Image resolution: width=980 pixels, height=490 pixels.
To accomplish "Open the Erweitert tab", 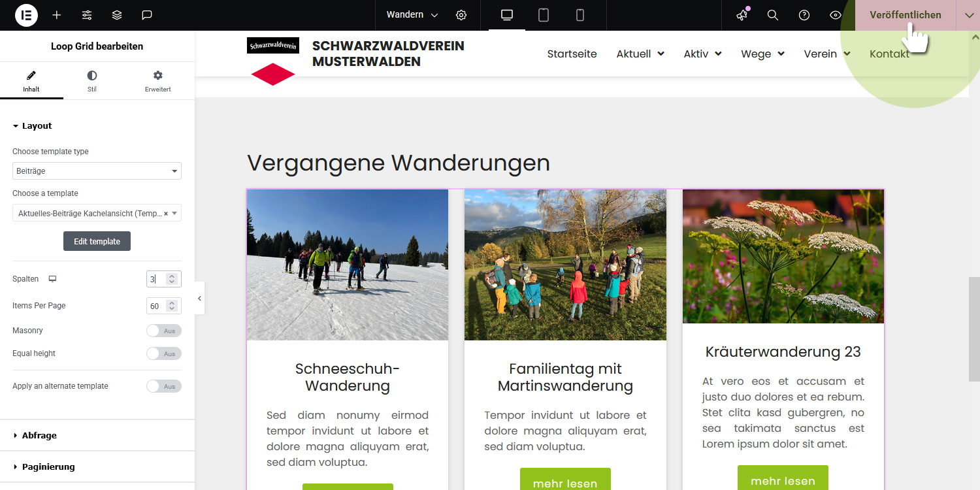I will tap(157, 81).
